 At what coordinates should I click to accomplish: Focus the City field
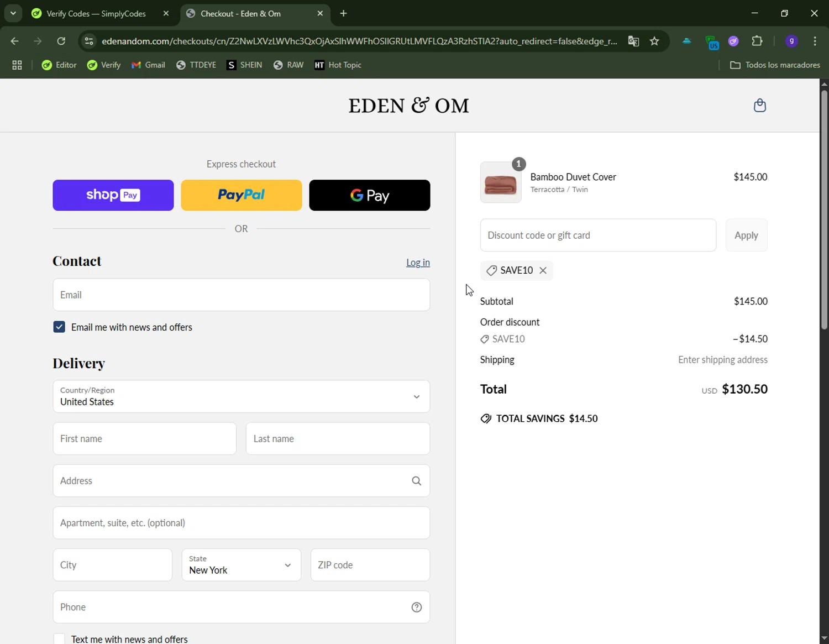113,565
